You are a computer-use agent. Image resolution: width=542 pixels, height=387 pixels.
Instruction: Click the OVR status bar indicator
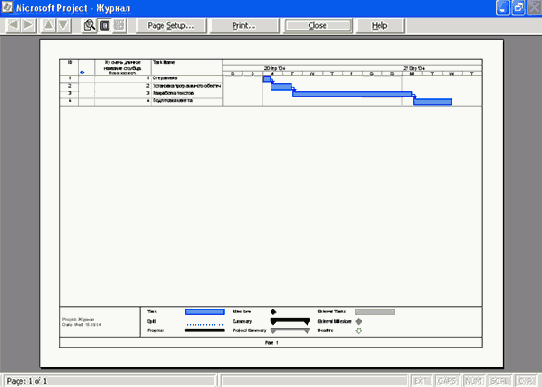tap(525, 381)
